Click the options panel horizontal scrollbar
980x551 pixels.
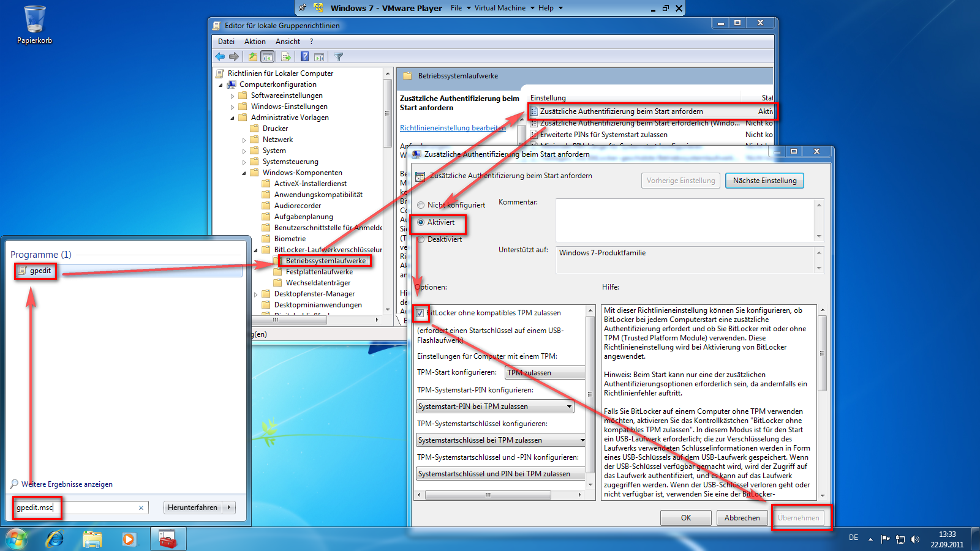coord(499,495)
